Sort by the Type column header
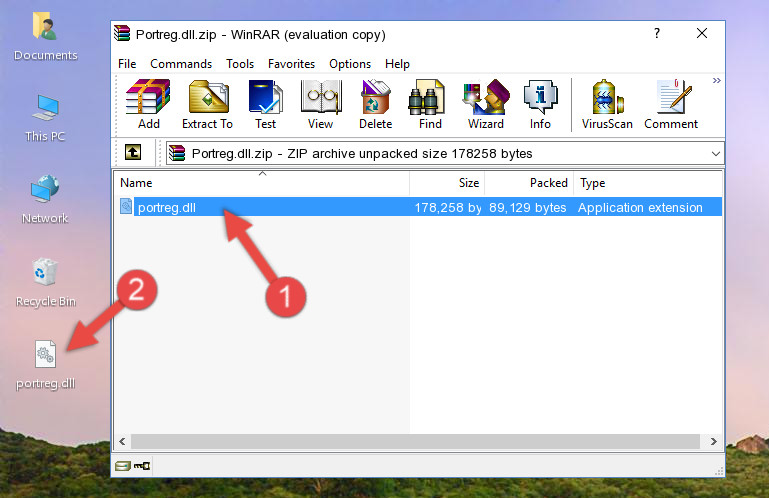The image size is (769, 498). coord(647,183)
